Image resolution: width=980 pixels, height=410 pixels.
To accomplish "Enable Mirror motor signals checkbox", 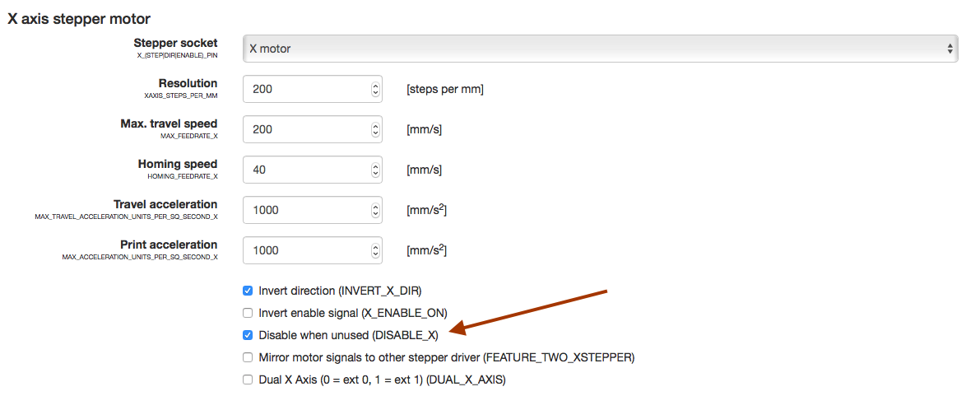I will [x=248, y=357].
